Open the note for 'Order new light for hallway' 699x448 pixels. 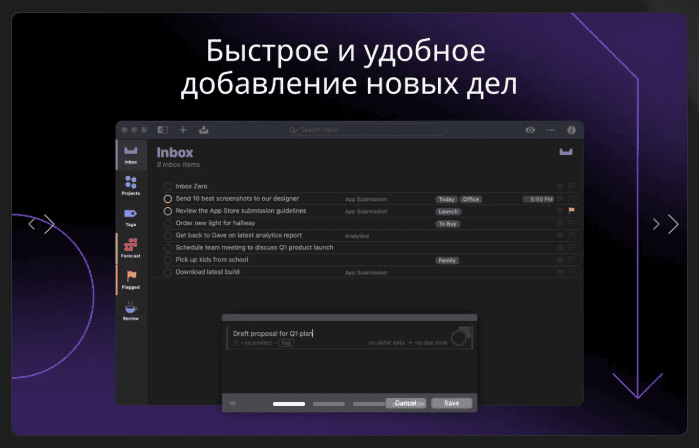560,223
